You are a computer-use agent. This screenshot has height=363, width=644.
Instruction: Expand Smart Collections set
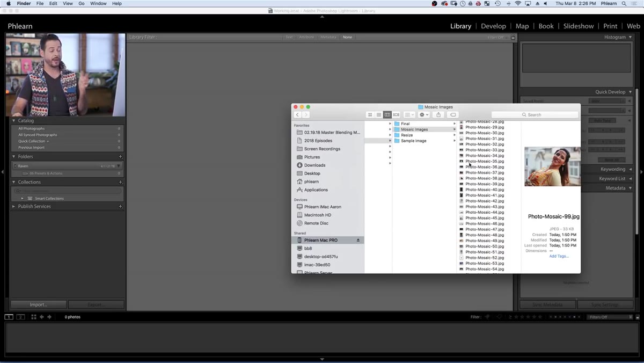pyautogui.click(x=23, y=199)
